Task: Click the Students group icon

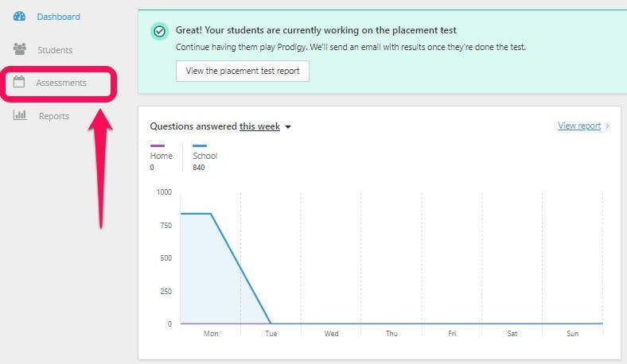Action: pyautogui.click(x=20, y=49)
